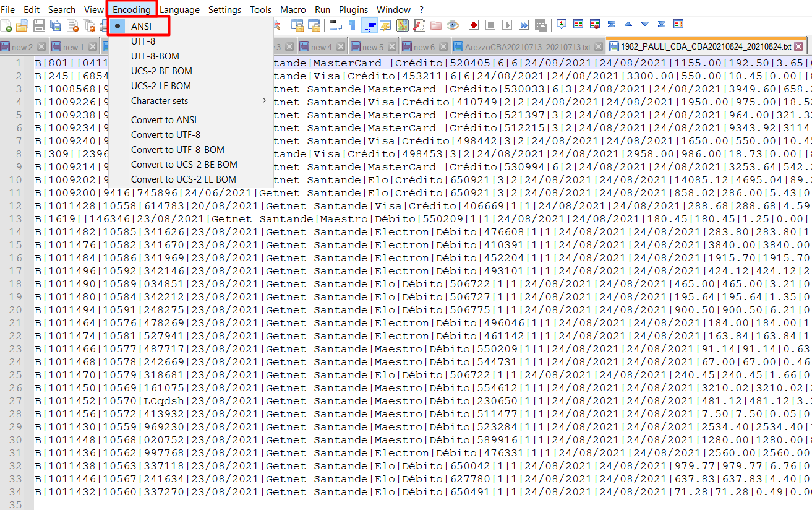
Task: Open the Function List panel icon
Action: [420, 25]
